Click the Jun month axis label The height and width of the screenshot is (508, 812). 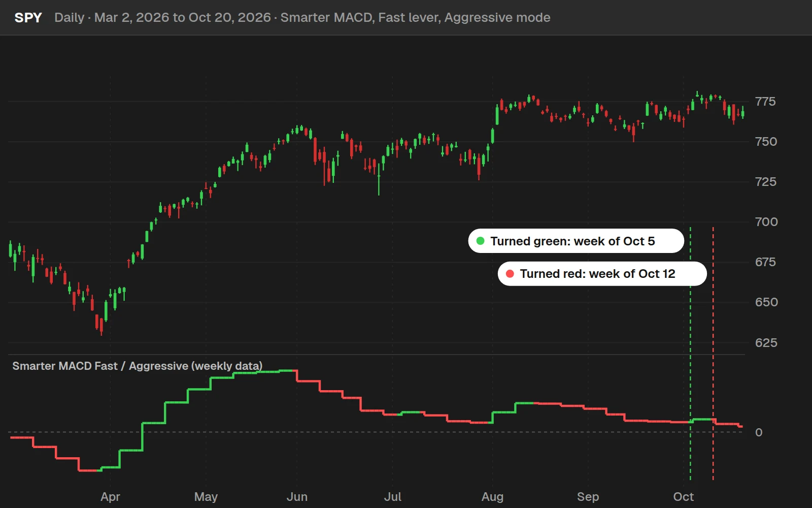click(297, 497)
